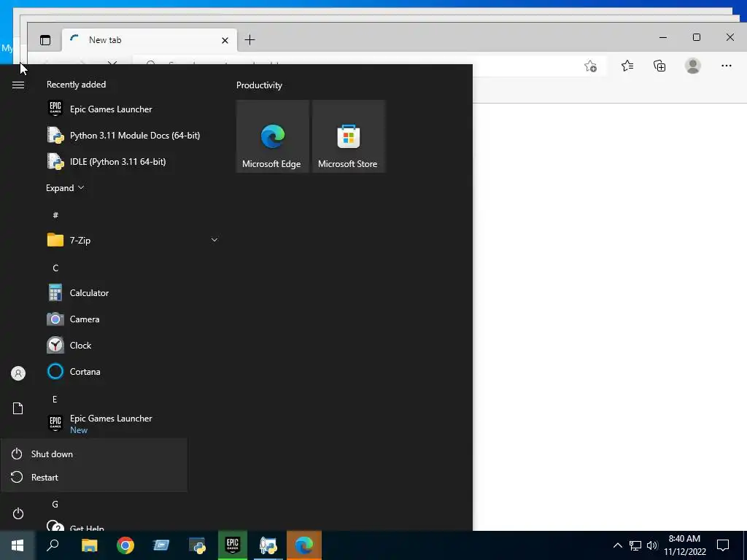Open Calculator from the app list
The height and width of the screenshot is (560, 747).
[133, 293]
